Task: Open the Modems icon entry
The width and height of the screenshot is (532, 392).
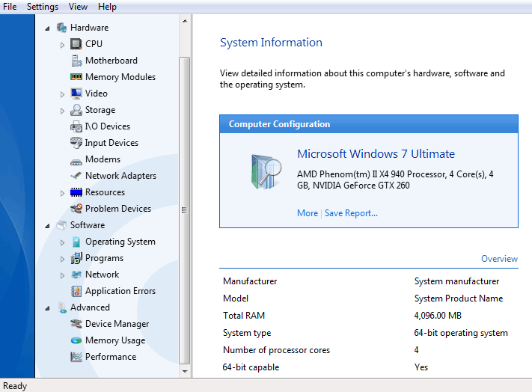Action: [76, 159]
